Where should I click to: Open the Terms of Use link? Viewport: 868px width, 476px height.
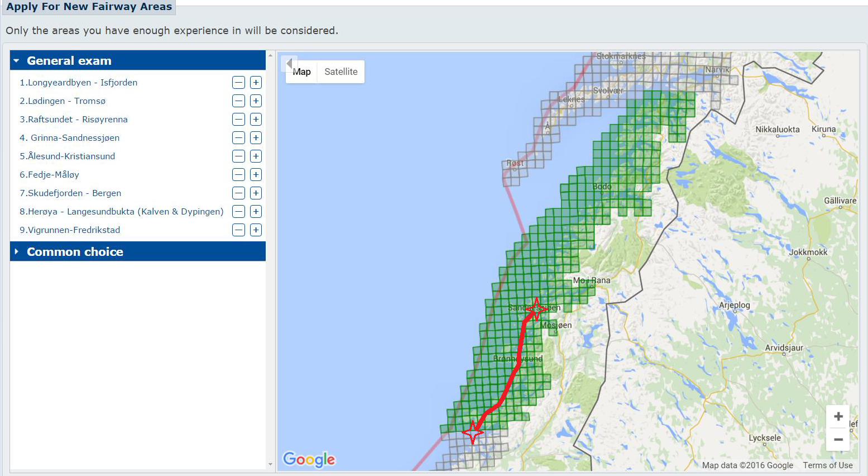[827, 465]
